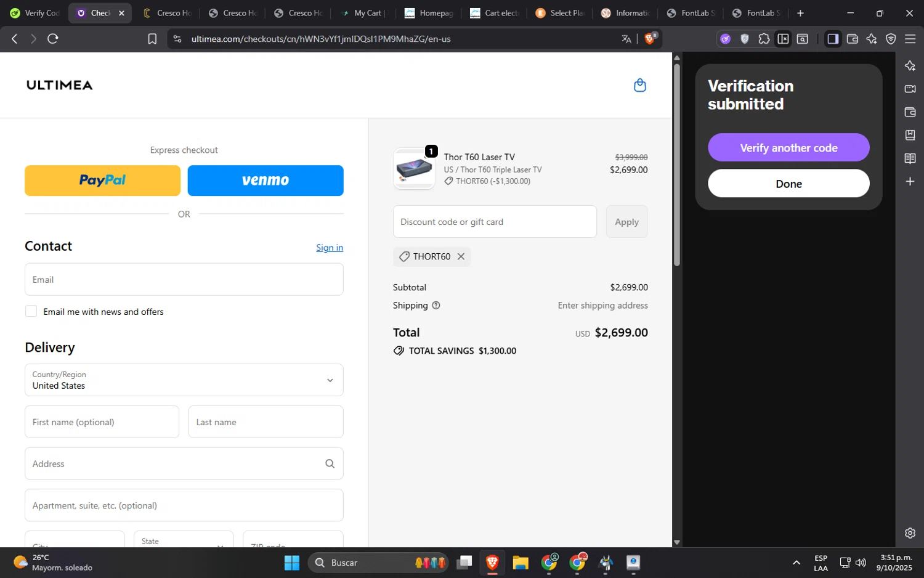Go back to previous page
This screenshot has height=578, width=924.
(15, 39)
